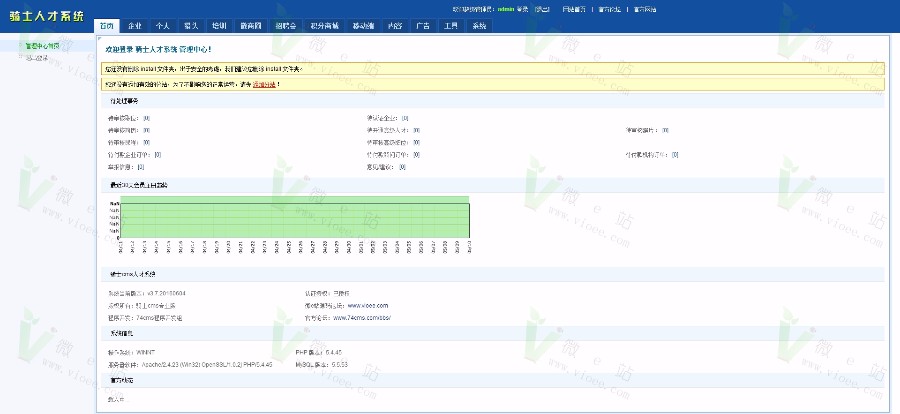Select 管理中心首页 in the sidebar

click(x=42, y=45)
